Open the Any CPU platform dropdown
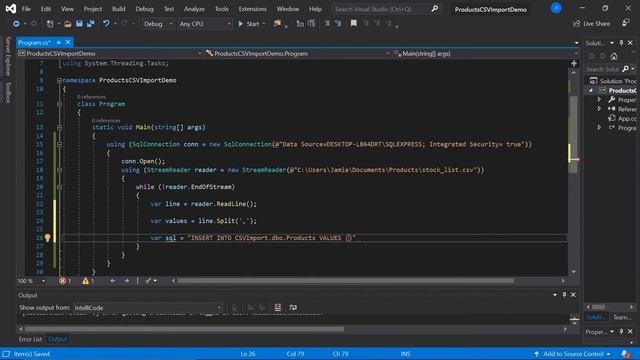 pyautogui.click(x=205, y=24)
